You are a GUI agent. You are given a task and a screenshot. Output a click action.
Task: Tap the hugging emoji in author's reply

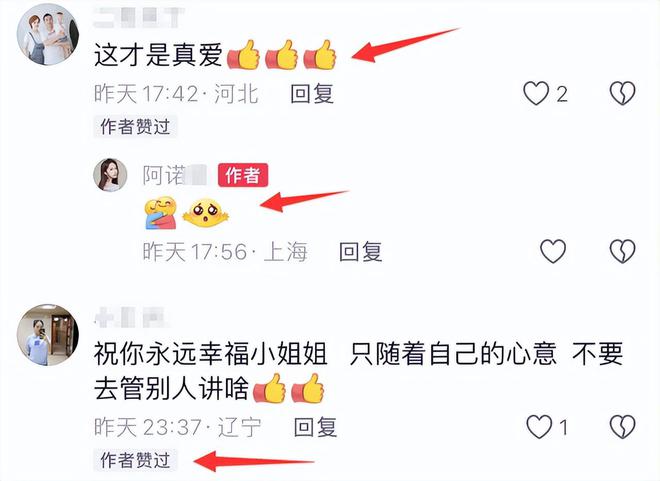161,213
